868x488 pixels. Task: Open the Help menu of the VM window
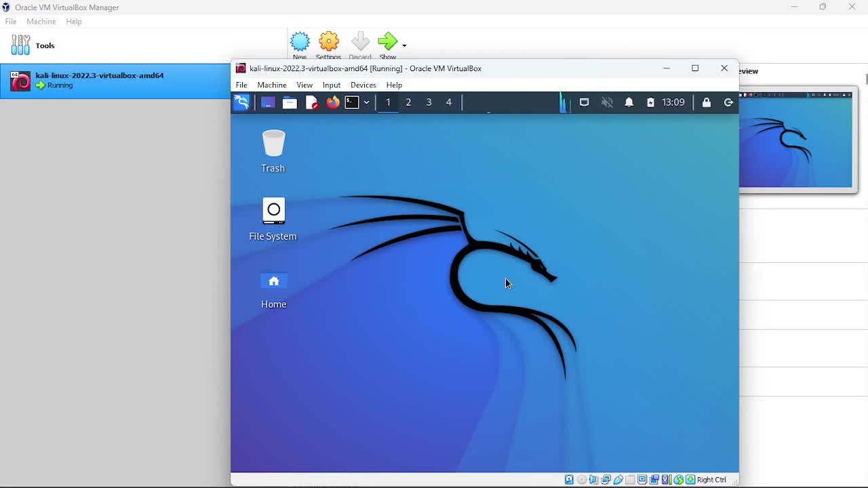coord(394,85)
